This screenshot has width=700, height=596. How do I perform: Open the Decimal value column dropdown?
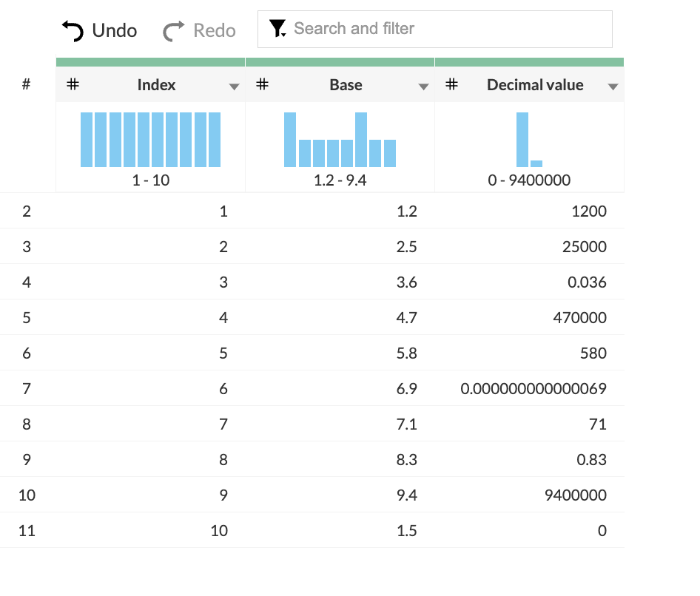(613, 87)
